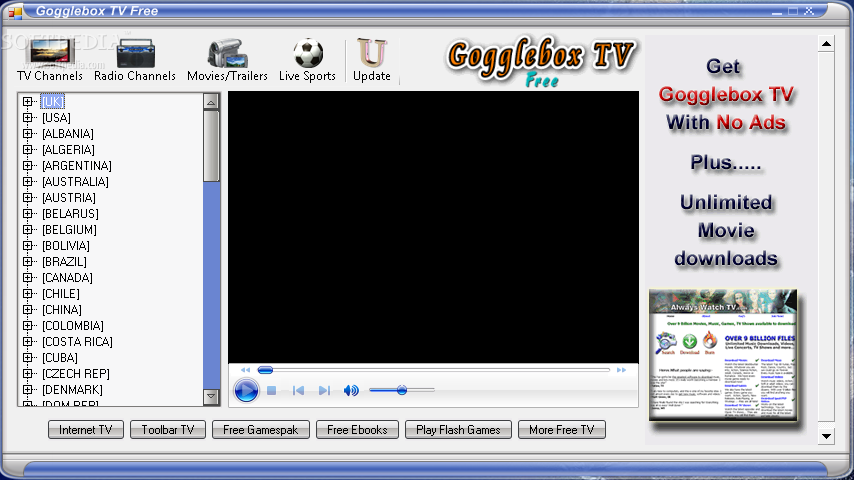Click the Gogglebox window title icon
Viewport: 854px width, 480px height.
click(x=15, y=11)
